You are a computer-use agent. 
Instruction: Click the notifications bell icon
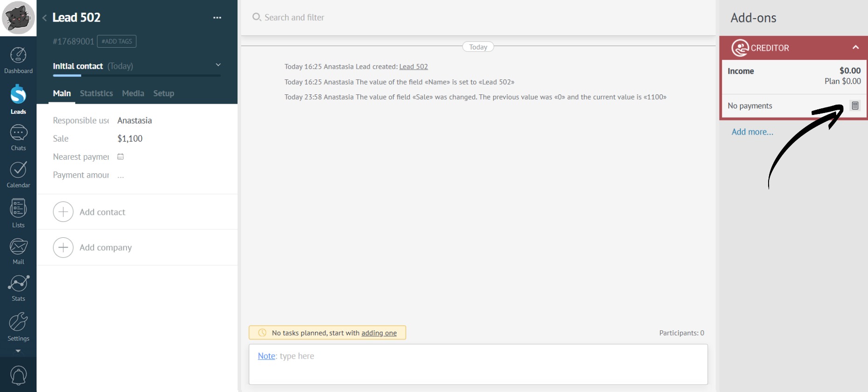click(18, 375)
